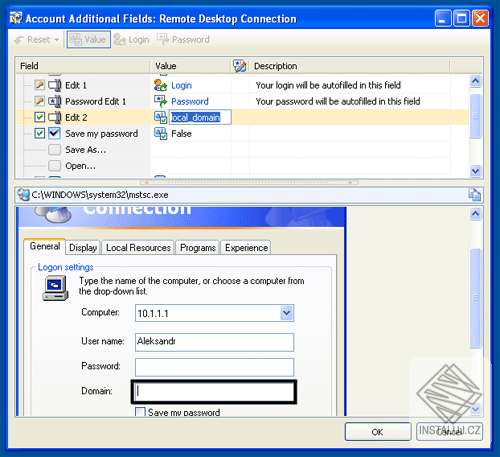Switch to the General tab
This screenshot has width=500, height=457.
click(45, 246)
